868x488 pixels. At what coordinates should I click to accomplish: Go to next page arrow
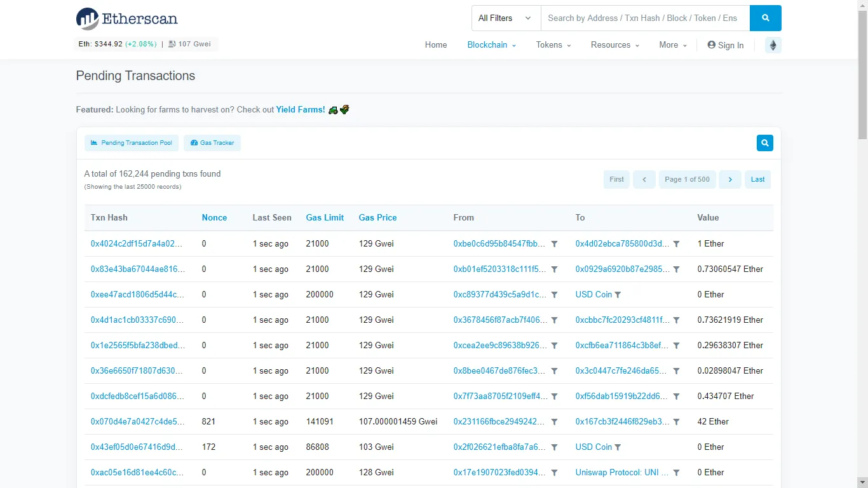pos(729,179)
